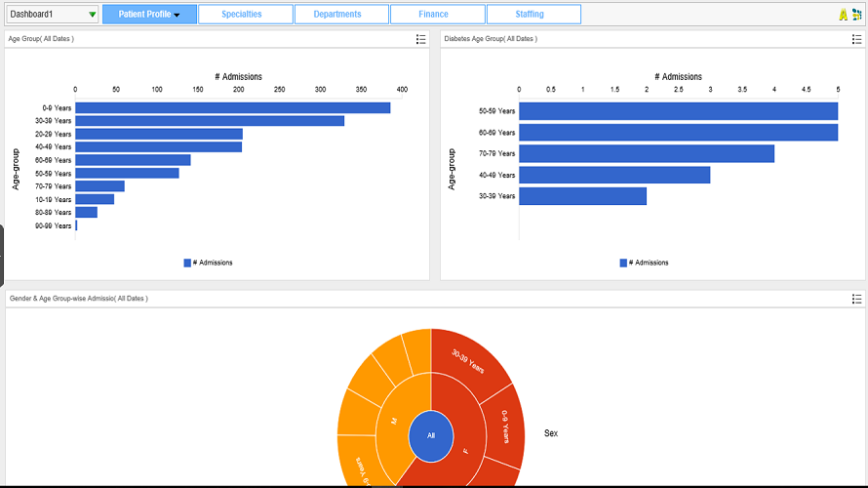Select the M segment in the sunburst chart

tap(394, 421)
